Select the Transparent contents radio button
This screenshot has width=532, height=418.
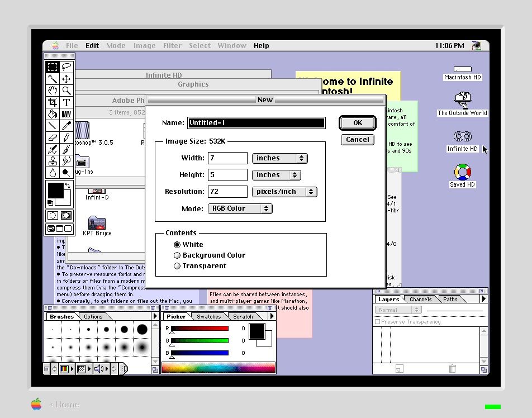tap(177, 265)
